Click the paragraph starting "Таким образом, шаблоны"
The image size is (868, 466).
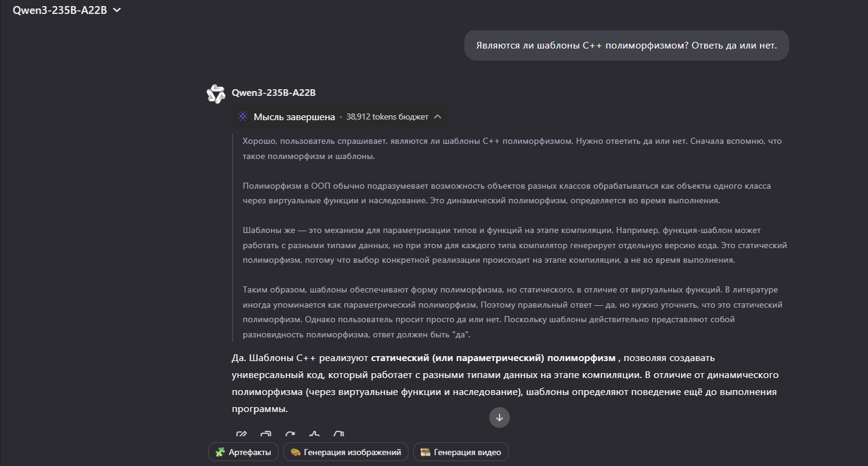click(x=512, y=312)
